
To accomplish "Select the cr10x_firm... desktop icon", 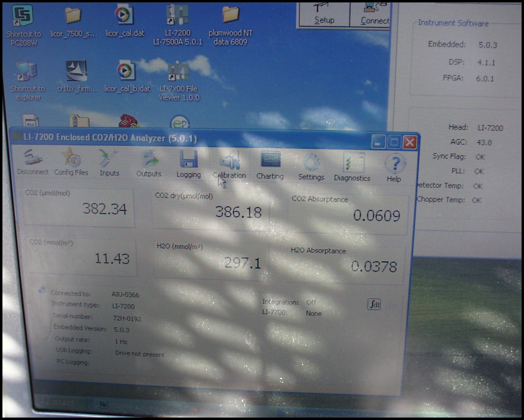I will click(77, 76).
